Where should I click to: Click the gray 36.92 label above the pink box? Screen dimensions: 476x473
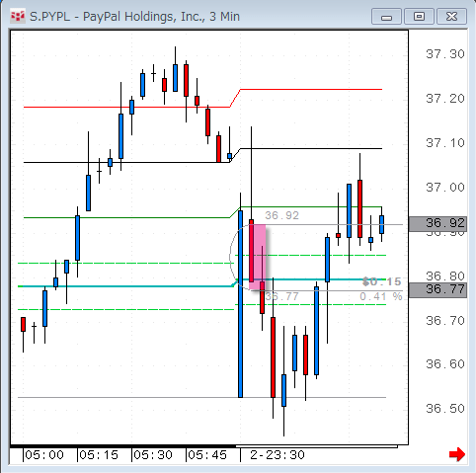282,215
